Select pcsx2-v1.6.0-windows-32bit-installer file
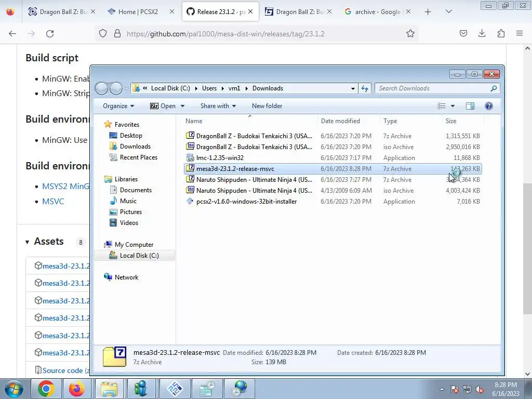This screenshot has height=399, width=532. 332,201
